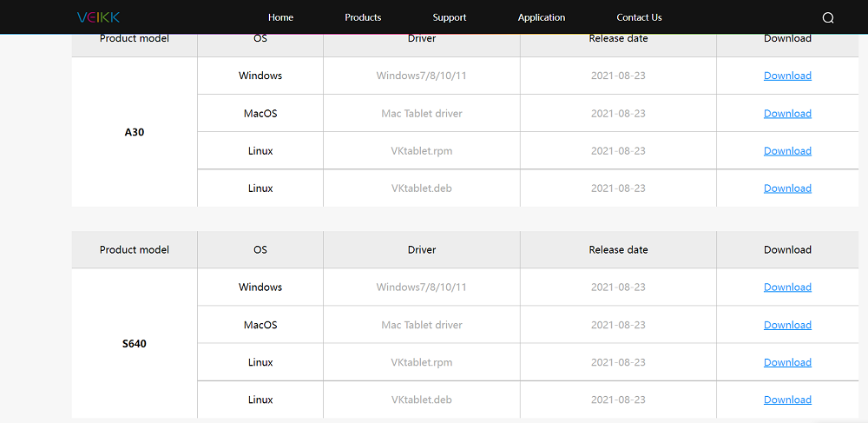Download A30 Windows7/8/10/11 driver
Image resolution: width=868 pixels, height=423 pixels.
pyautogui.click(x=787, y=76)
